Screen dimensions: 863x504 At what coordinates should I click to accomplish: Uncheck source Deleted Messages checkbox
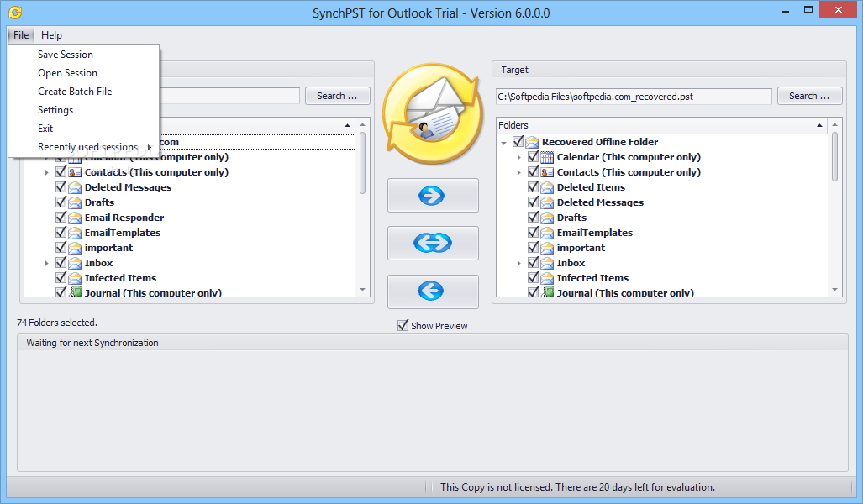click(x=61, y=187)
